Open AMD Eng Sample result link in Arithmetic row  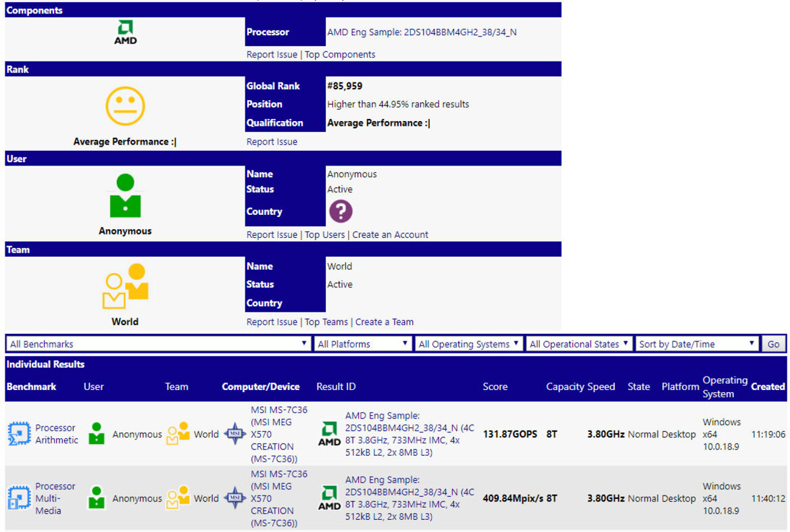pos(410,434)
